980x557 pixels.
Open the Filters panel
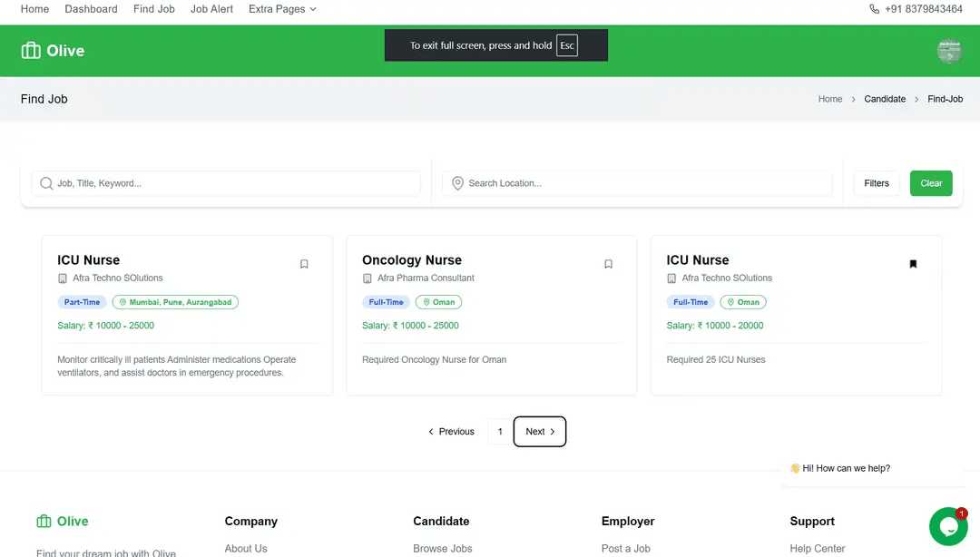[x=876, y=183]
